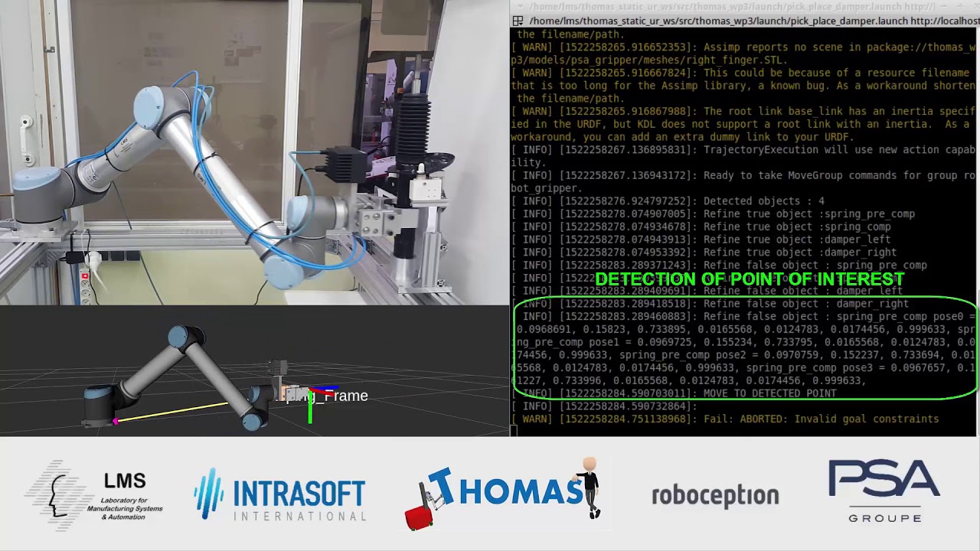The image size is (980, 551).
Task: Click 'TrajectoryExecution will use new action' log line
Action: [743, 156]
